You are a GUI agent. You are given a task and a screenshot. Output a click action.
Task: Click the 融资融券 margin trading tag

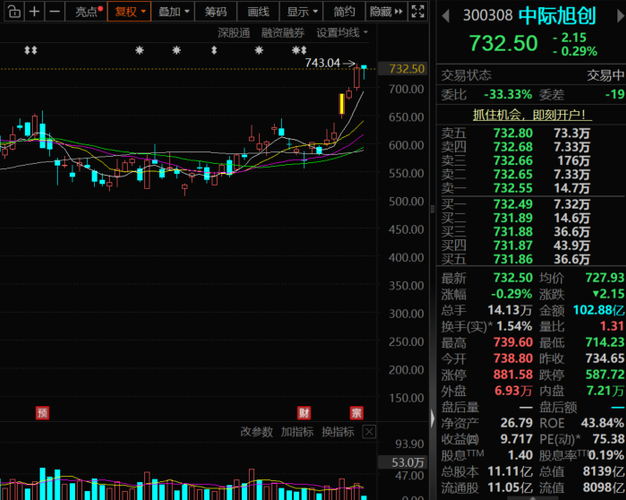pos(283,33)
